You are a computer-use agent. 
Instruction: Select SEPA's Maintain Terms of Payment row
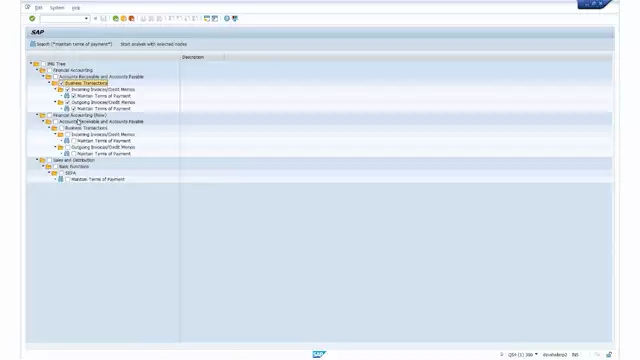(x=98, y=179)
